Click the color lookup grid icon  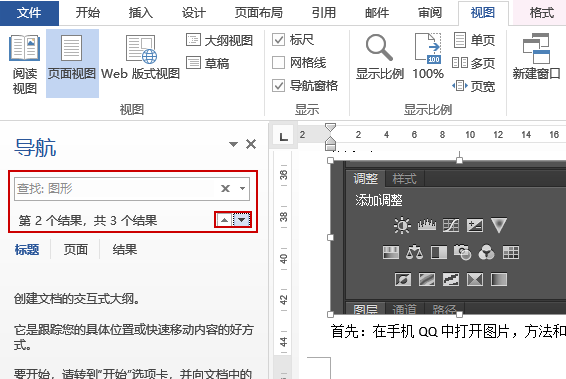click(x=511, y=252)
